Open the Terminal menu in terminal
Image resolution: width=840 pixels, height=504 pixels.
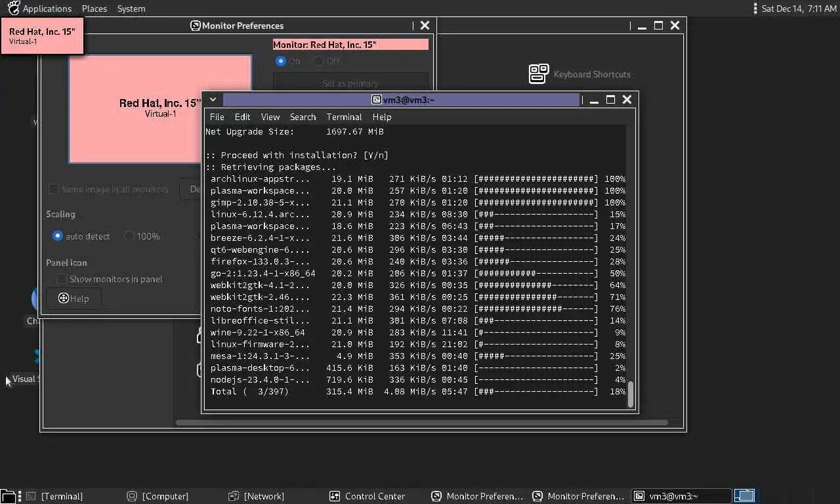344,117
